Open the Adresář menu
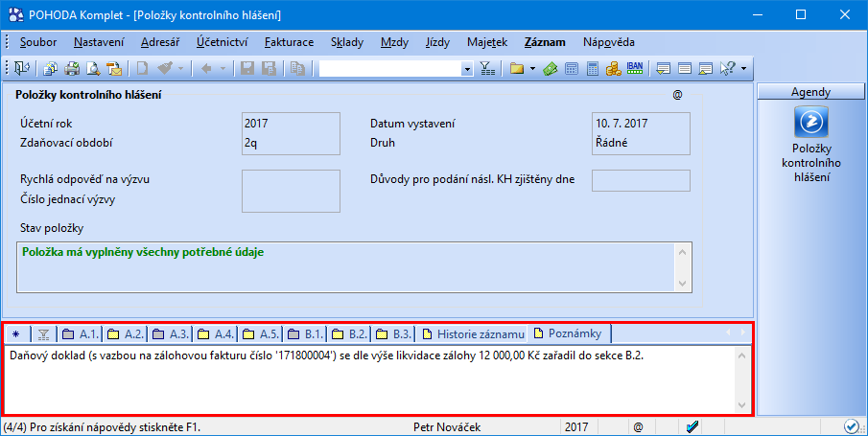This screenshot has height=436, width=868. point(160,42)
